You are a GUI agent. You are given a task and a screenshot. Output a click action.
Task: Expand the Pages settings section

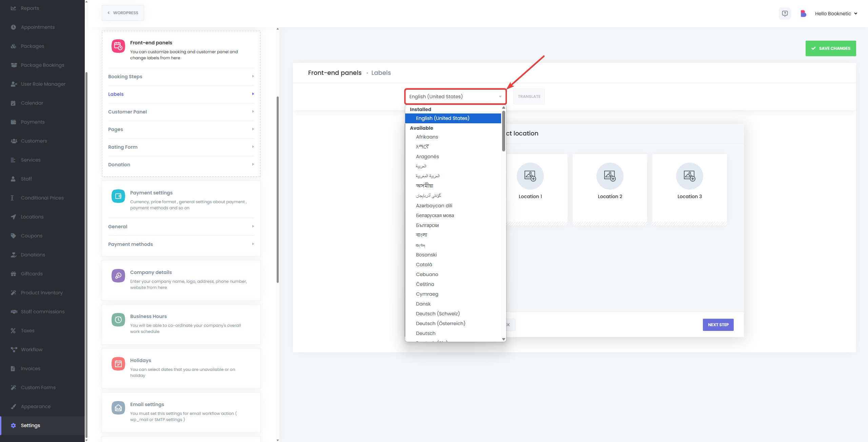tap(181, 129)
